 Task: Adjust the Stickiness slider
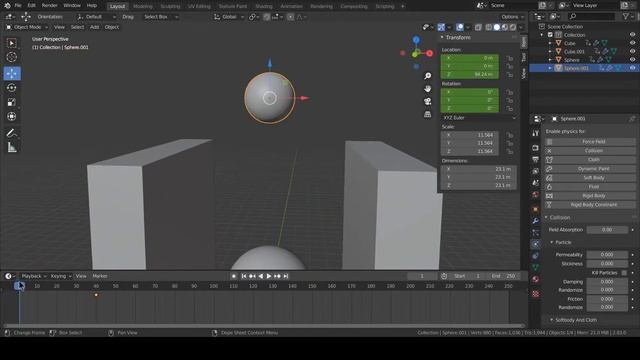(x=607, y=264)
